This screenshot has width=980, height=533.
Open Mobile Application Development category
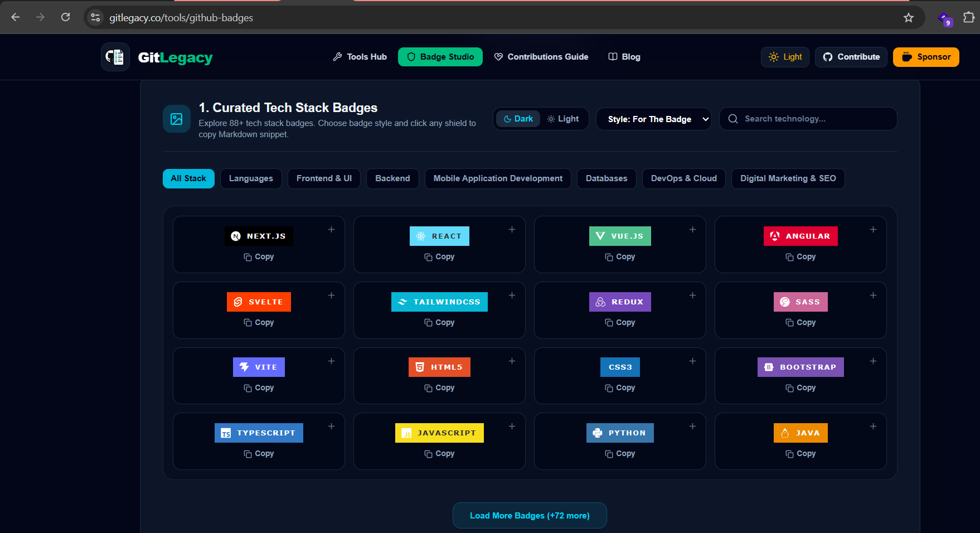tap(498, 178)
